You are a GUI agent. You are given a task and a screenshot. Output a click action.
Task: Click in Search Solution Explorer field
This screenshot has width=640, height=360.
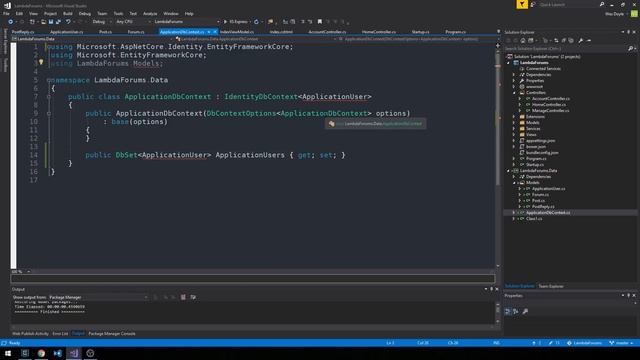pos(565,49)
